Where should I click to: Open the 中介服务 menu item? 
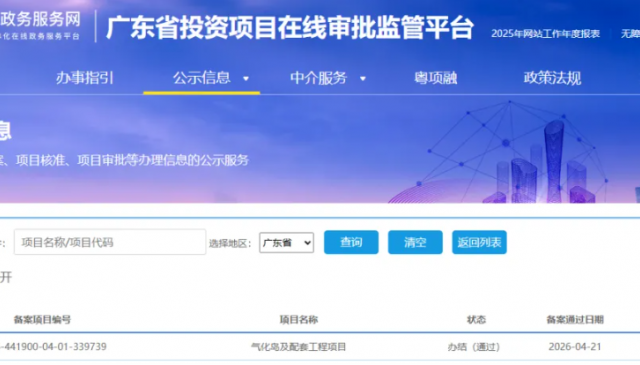pyautogui.click(x=318, y=78)
